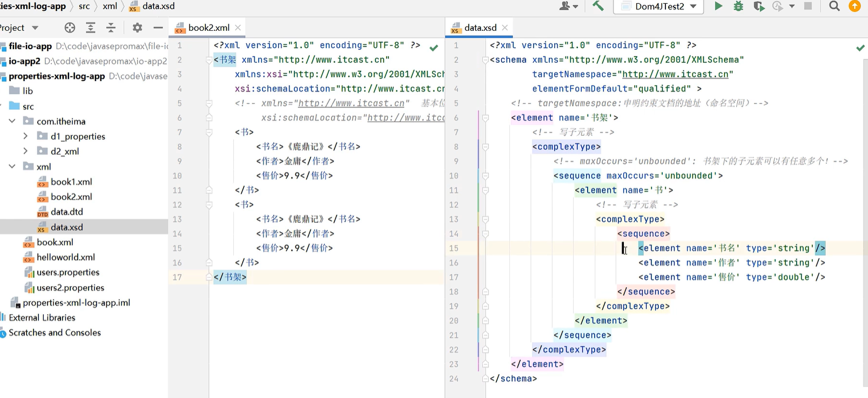Expand the d1_properties package
The image size is (868, 398).
(25, 136)
